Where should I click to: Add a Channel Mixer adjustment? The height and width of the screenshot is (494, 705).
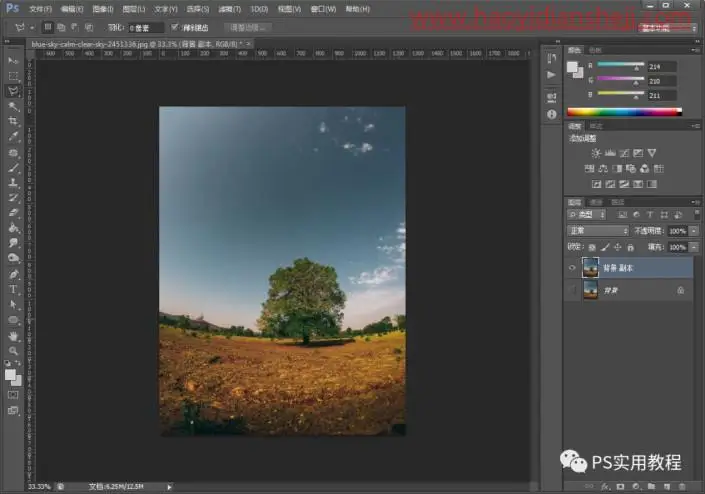645,169
